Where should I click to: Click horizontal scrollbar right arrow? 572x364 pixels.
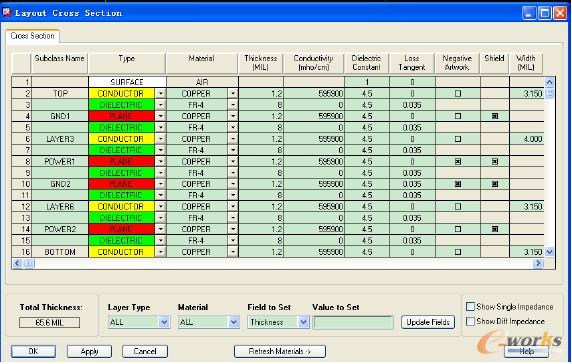[x=538, y=263]
